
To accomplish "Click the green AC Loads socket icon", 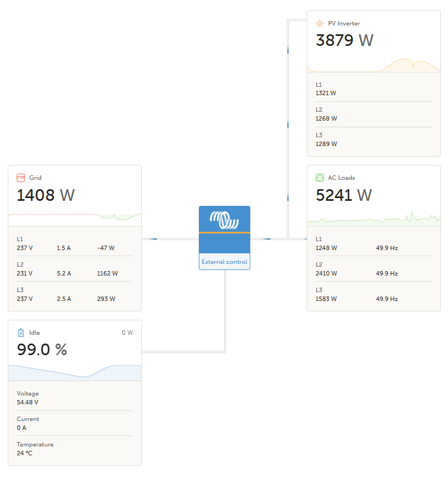I will click(320, 178).
